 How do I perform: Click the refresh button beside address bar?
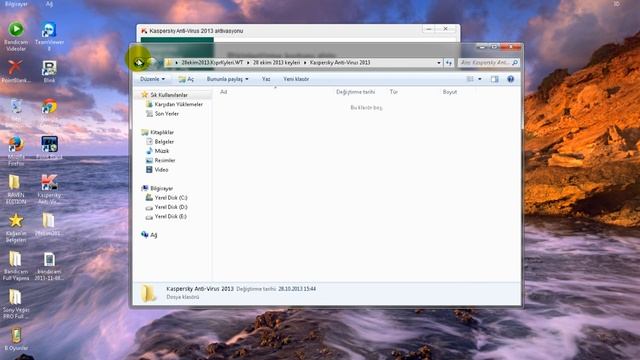coord(449,62)
